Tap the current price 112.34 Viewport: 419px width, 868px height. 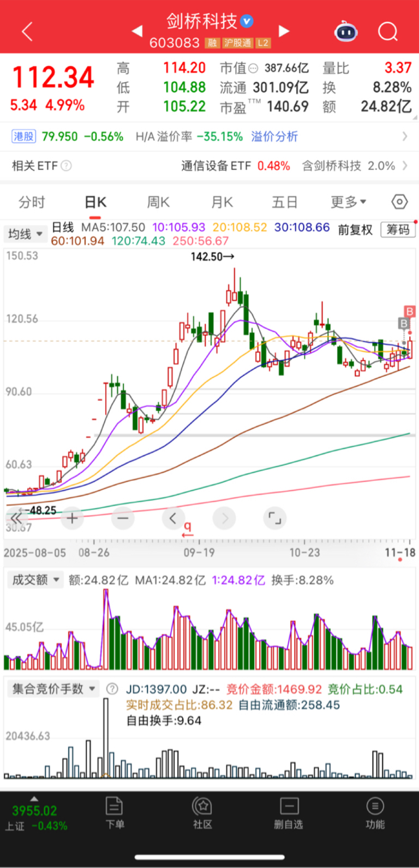[53, 77]
